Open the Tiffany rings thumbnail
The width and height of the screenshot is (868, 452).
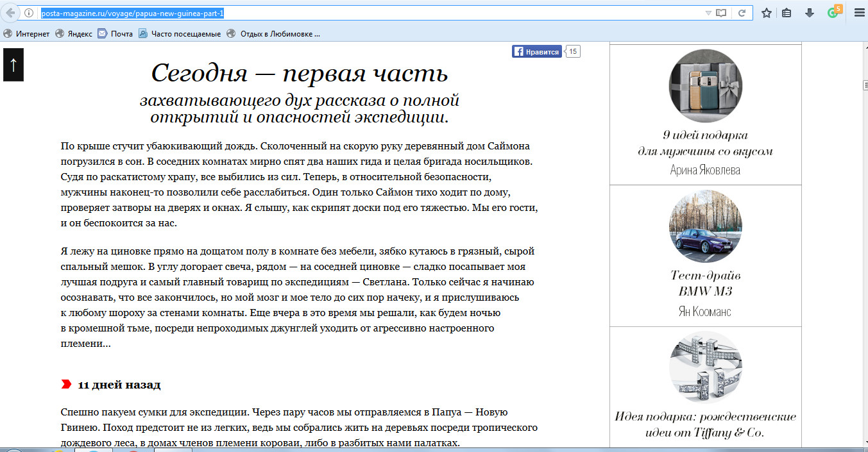point(705,367)
